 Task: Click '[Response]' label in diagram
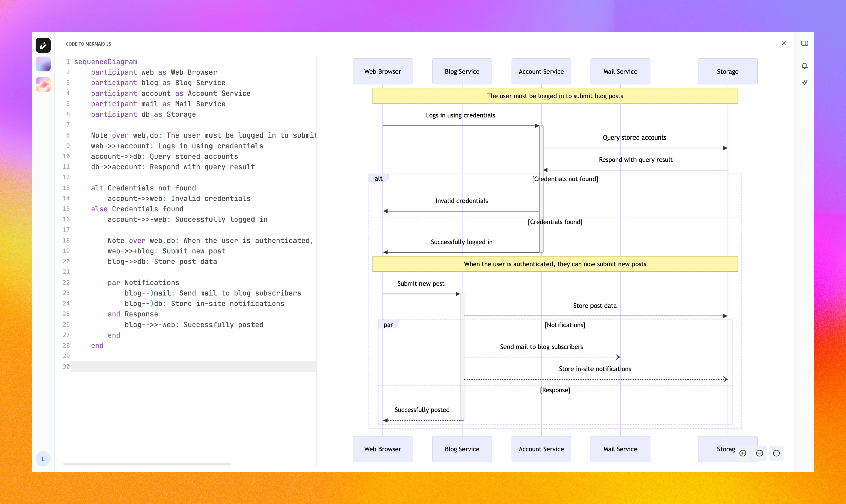point(555,390)
